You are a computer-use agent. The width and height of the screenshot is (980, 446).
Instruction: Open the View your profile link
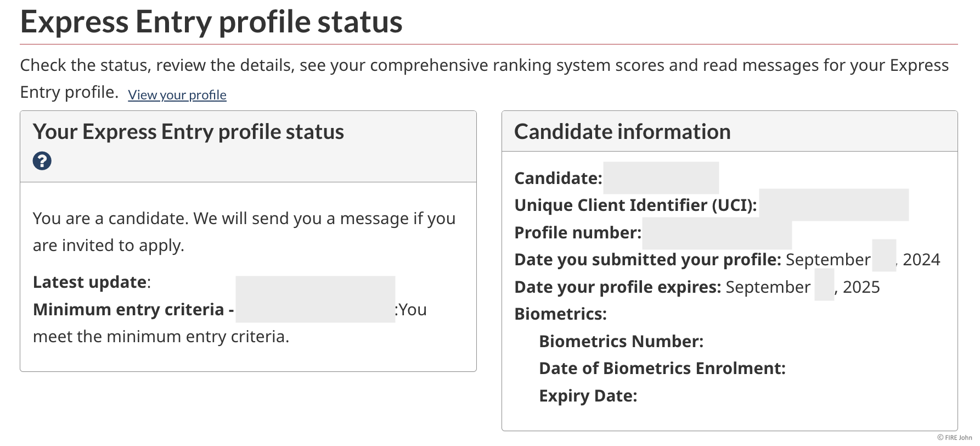coord(177,95)
